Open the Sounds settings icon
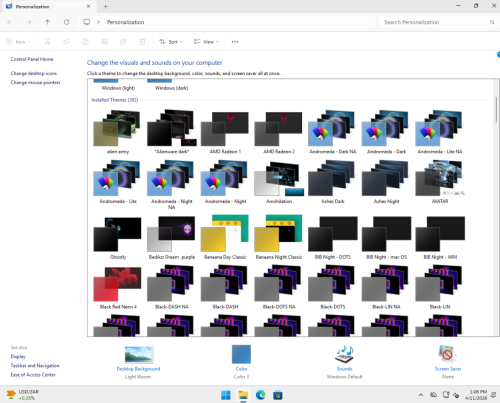 (x=344, y=354)
